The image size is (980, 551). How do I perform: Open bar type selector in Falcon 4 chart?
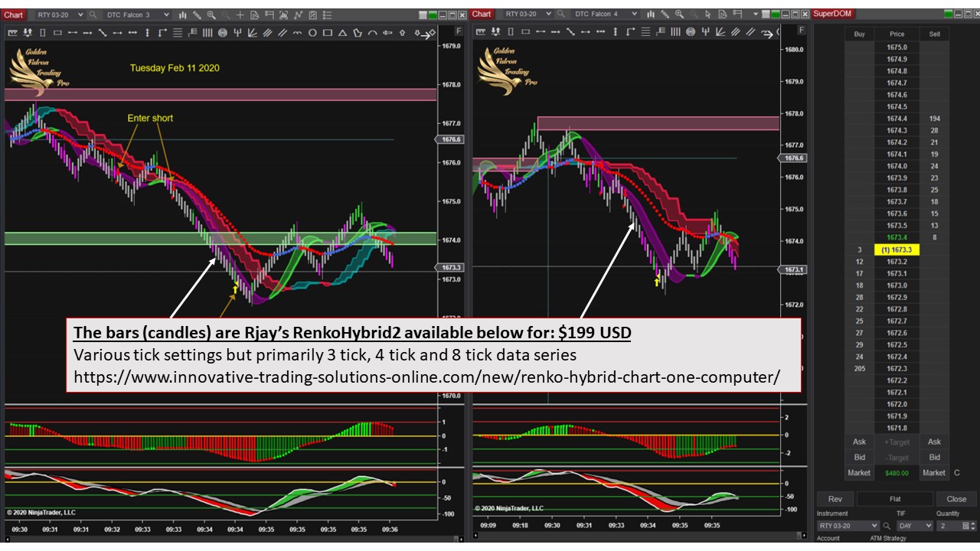[651, 15]
